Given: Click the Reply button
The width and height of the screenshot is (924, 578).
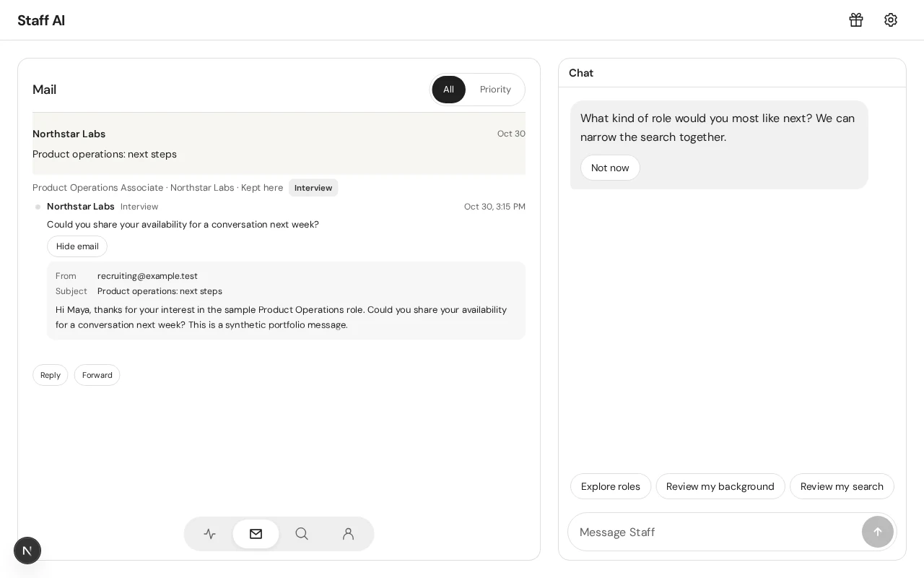Looking at the screenshot, I should [x=51, y=375].
